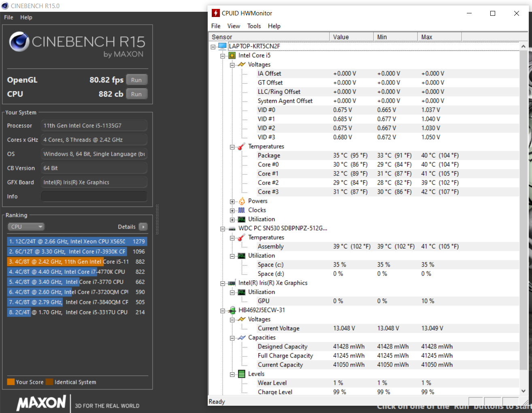Click the WDC PC SN530 drive icon

coord(232,229)
